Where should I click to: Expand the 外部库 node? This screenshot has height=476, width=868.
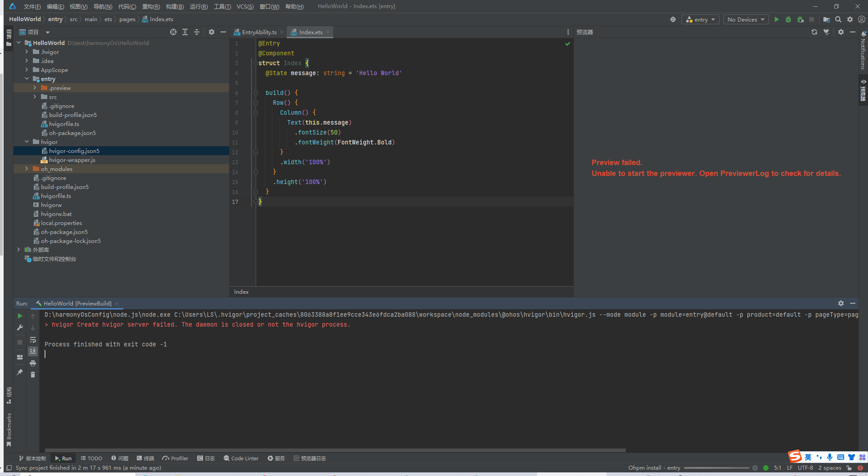click(19, 250)
